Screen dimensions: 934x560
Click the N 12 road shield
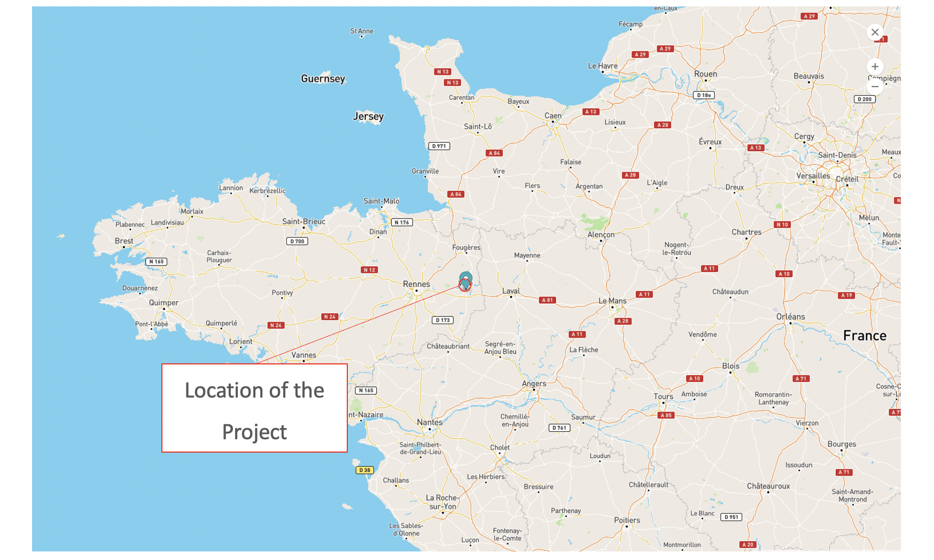(x=369, y=270)
